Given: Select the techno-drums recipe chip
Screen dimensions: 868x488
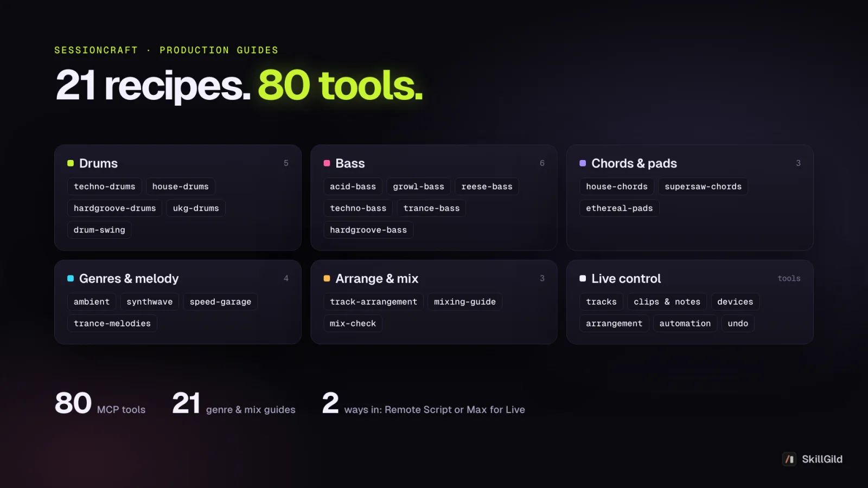Looking at the screenshot, I should click(x=105, y=187).
